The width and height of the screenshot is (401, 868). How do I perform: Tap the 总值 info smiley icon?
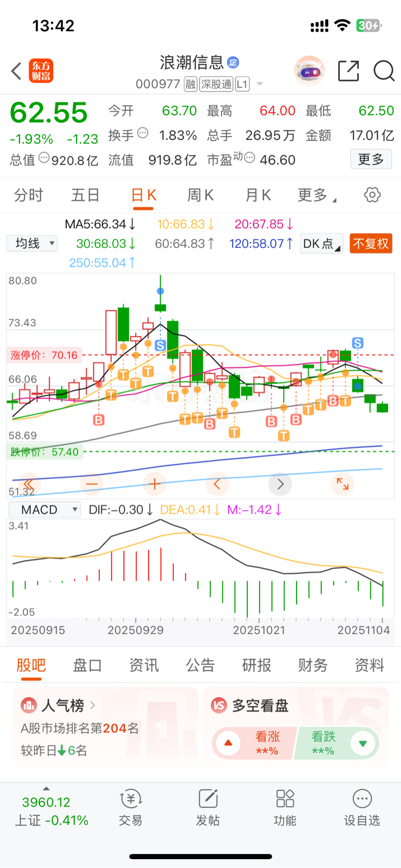[44, 157]
